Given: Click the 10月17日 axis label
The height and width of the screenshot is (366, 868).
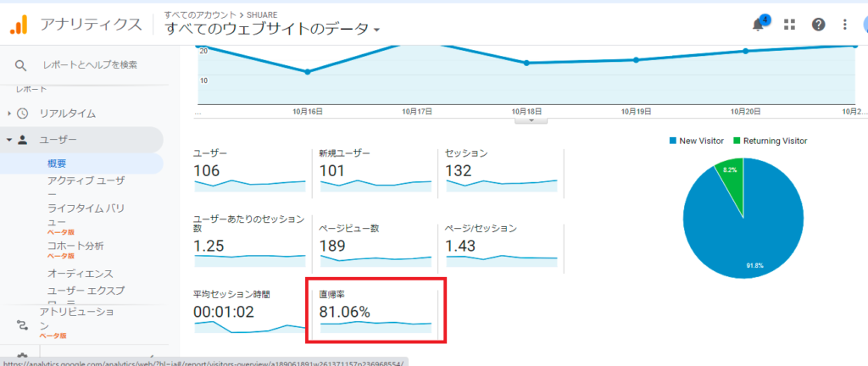Looking at the screenshot, I should 417,111.
